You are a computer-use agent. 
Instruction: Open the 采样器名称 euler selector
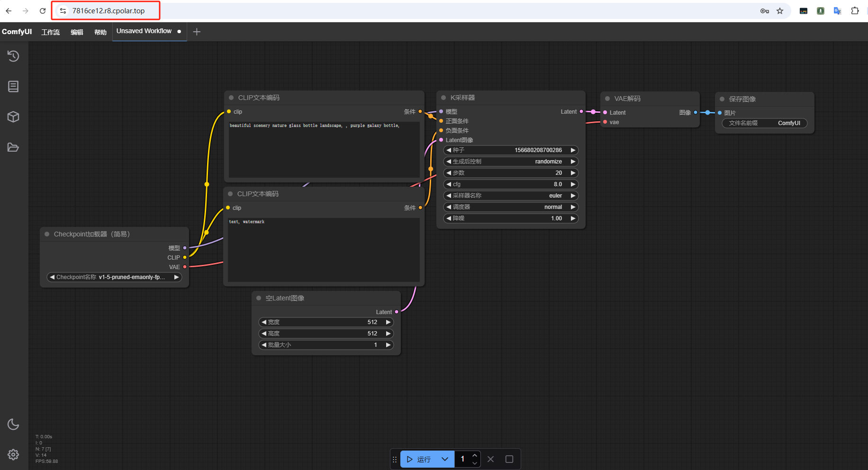click(510, 196)
